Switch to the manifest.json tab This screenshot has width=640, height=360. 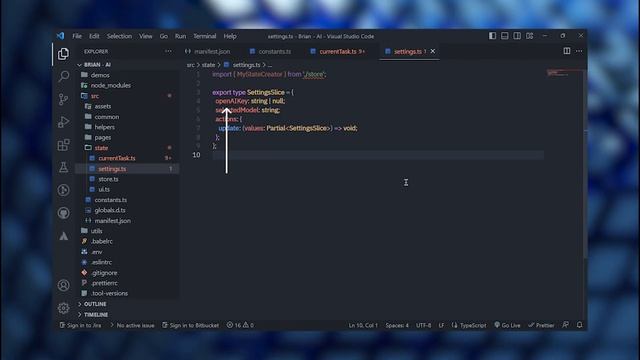pyautogui.click(x=207, y=51)
